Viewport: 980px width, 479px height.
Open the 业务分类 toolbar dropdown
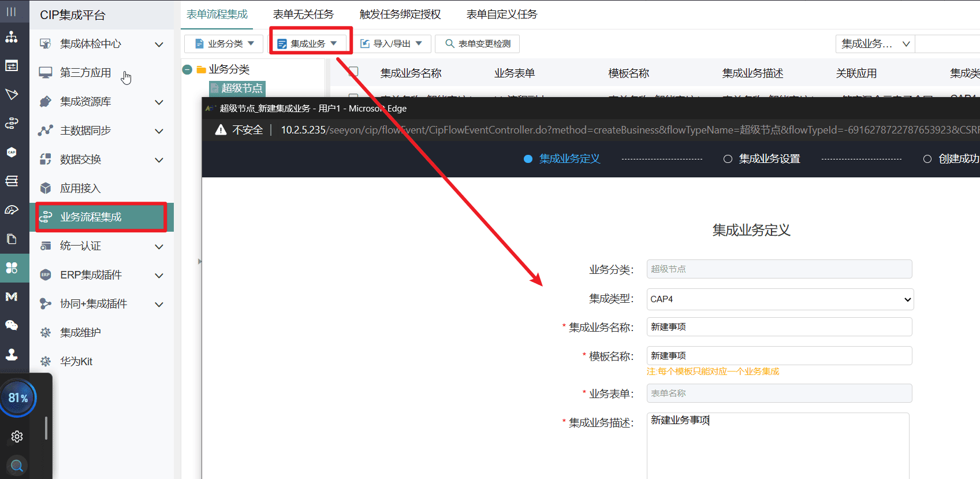224,44
